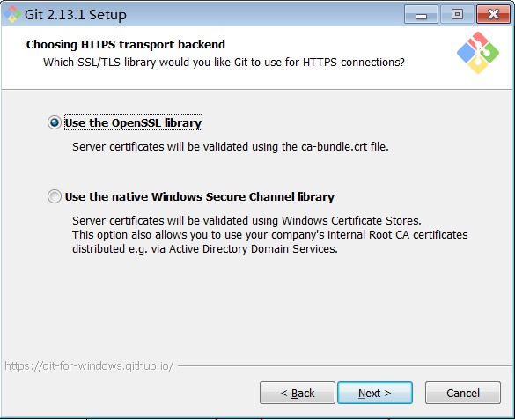Click the Active Directory Domain Services line
Screen dimensions: 515x420
pos(205,249)
